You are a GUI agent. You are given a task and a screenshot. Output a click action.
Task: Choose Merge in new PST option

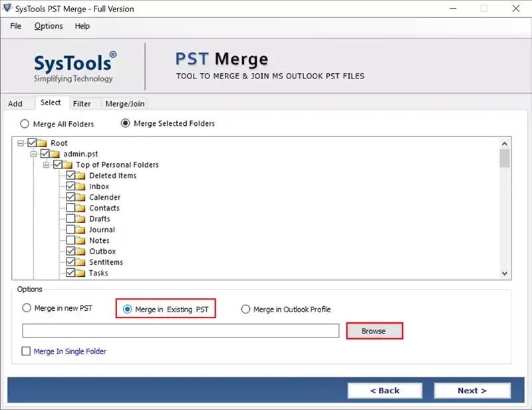click(27, 307)
